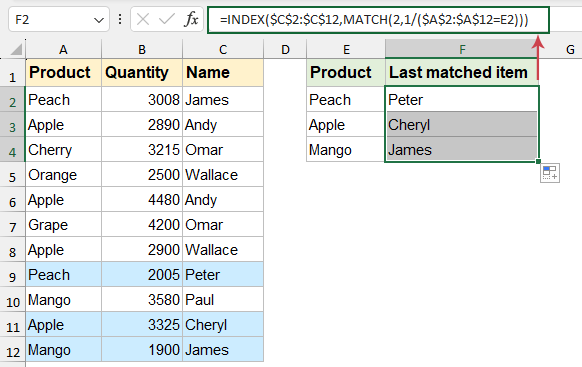The height and width of the screenshot is (367, 582).
Task: Select Peter in Last matched item column
Action: (x=462, y=99)
